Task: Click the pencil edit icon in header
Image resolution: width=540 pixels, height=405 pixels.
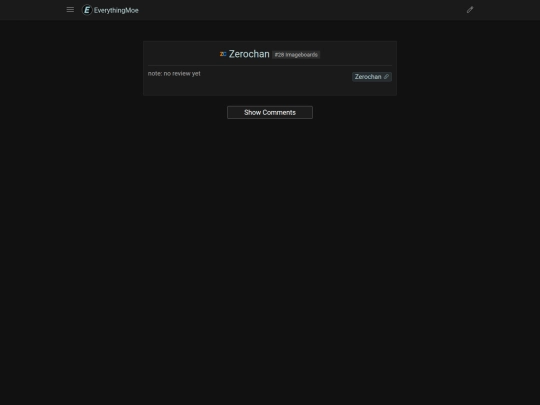Action: (x=470, y=10)
